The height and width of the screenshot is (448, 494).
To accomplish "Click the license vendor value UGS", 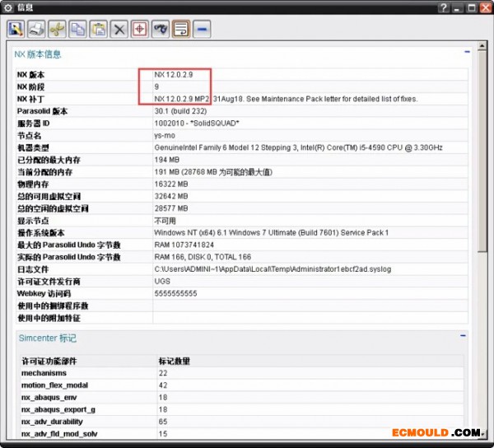I will point(162,282).
